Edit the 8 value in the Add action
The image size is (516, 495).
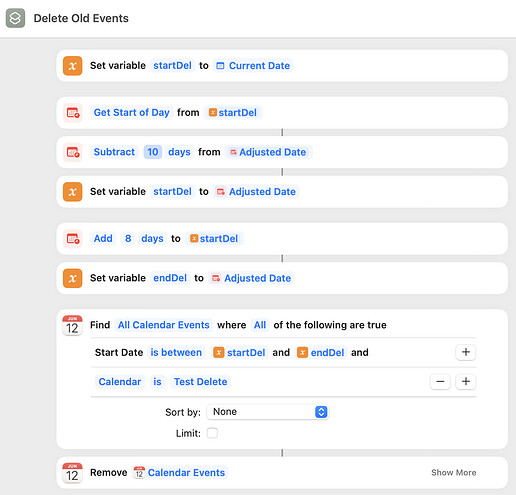point(128,239)
